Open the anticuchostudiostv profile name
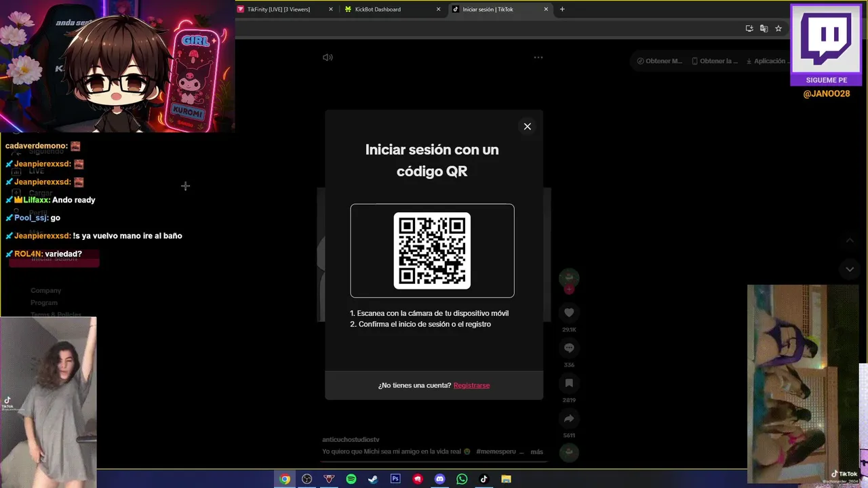The height and width of the screenshot is (488, 868). click(351, 440)
